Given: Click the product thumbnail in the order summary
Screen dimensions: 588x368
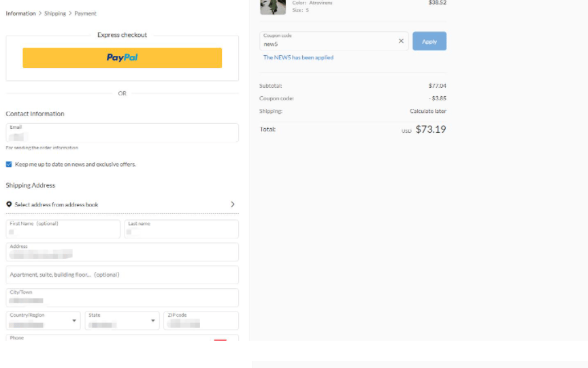Looking at the screenshot, I should pos(273,6).
